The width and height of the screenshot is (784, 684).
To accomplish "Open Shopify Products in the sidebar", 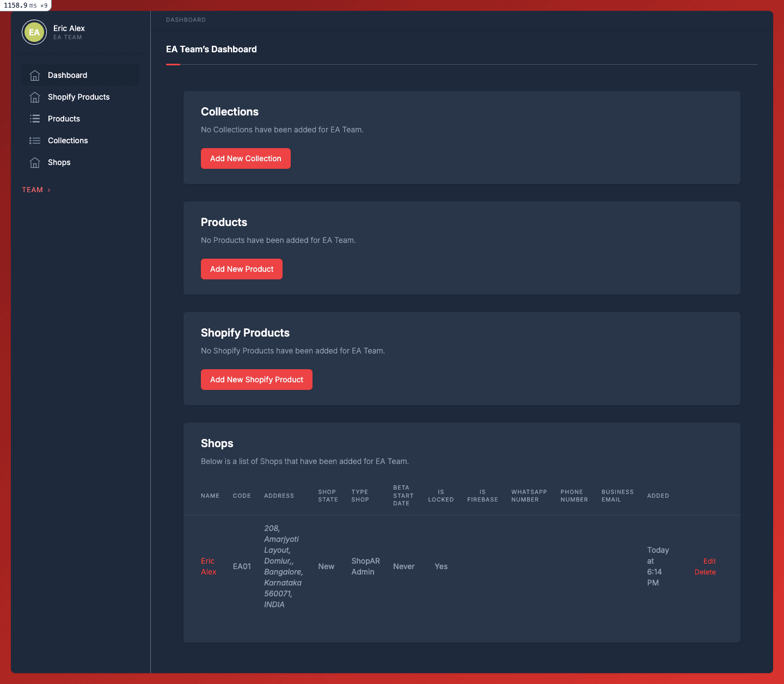I will pos(81,97).
